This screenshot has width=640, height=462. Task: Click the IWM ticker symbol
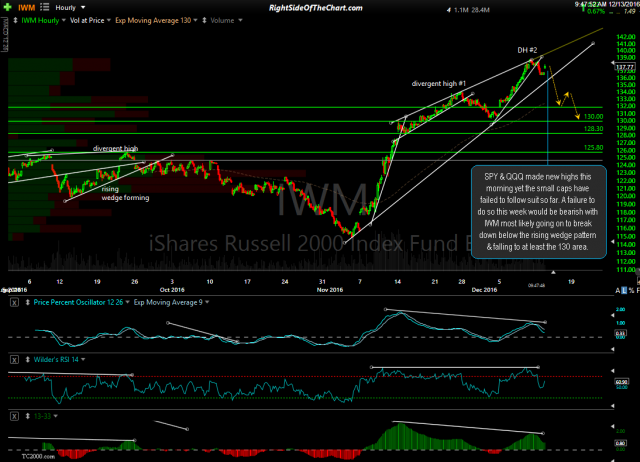click(x=27, y=7)
